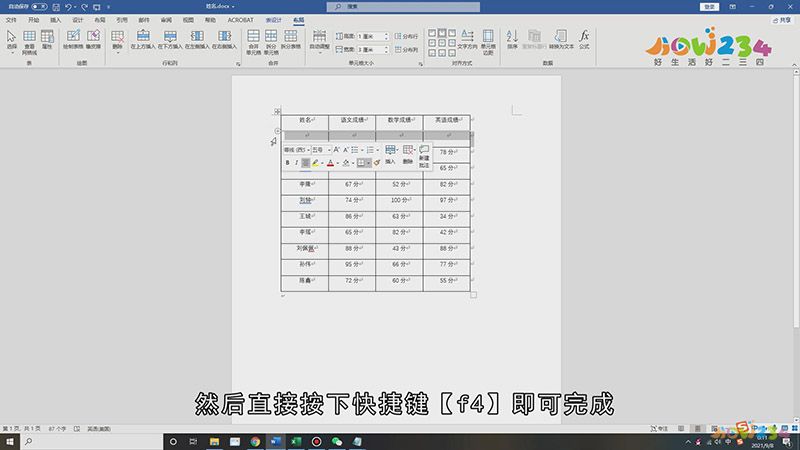Click New Comment (新建批注) in mini toolbar
800x450 pixels.
[424, 156]
